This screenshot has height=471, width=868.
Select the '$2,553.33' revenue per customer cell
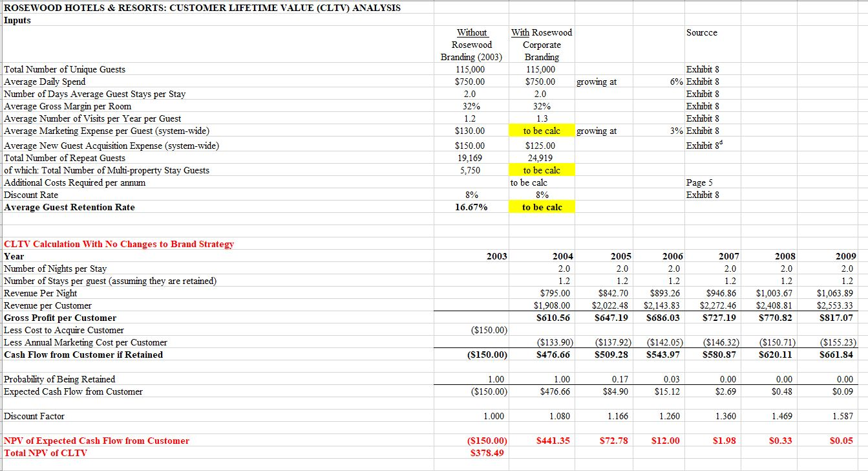click(835, 305)
